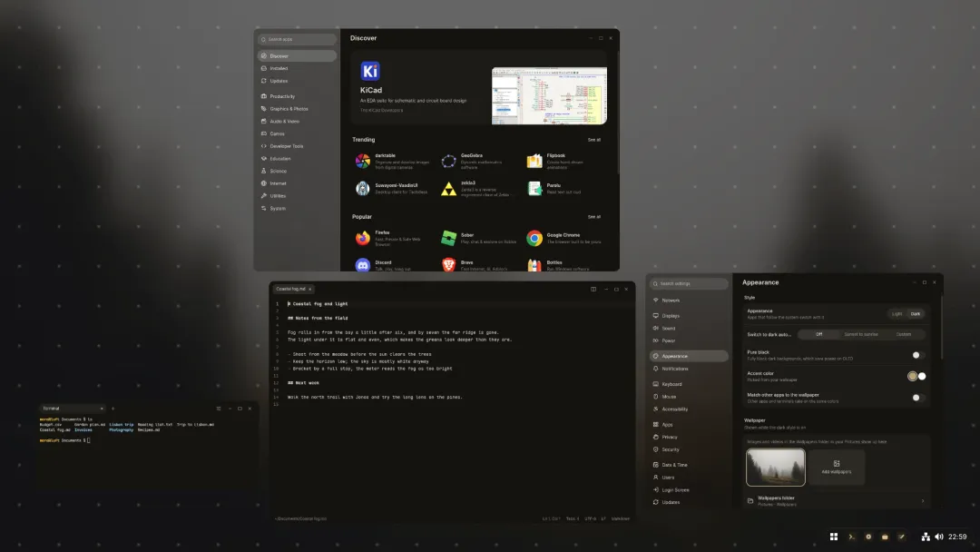Switch to the Coastal fog.md editor tab
This screenshot has height=552, width=980.
click(x=293, y=290)
